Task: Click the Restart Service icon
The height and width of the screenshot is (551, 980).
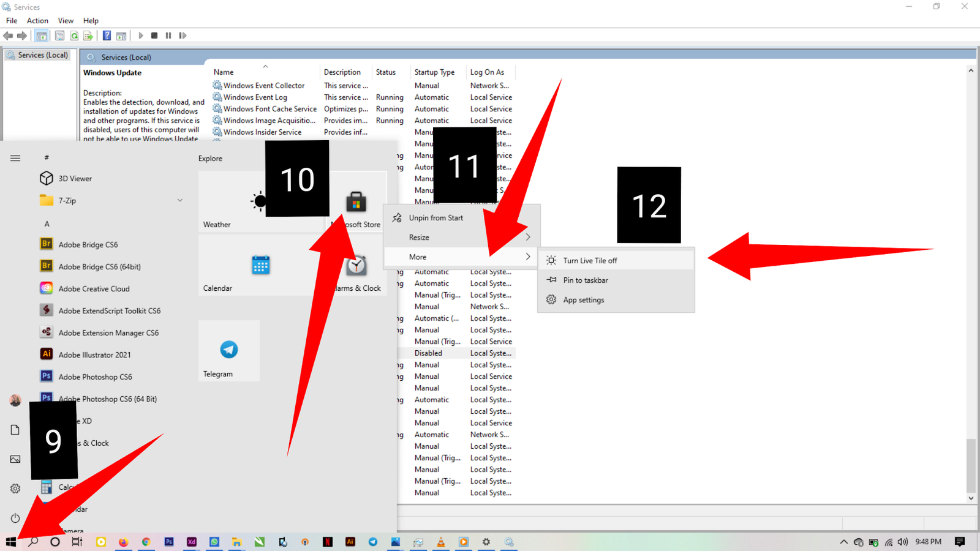Action: [183, 36]
